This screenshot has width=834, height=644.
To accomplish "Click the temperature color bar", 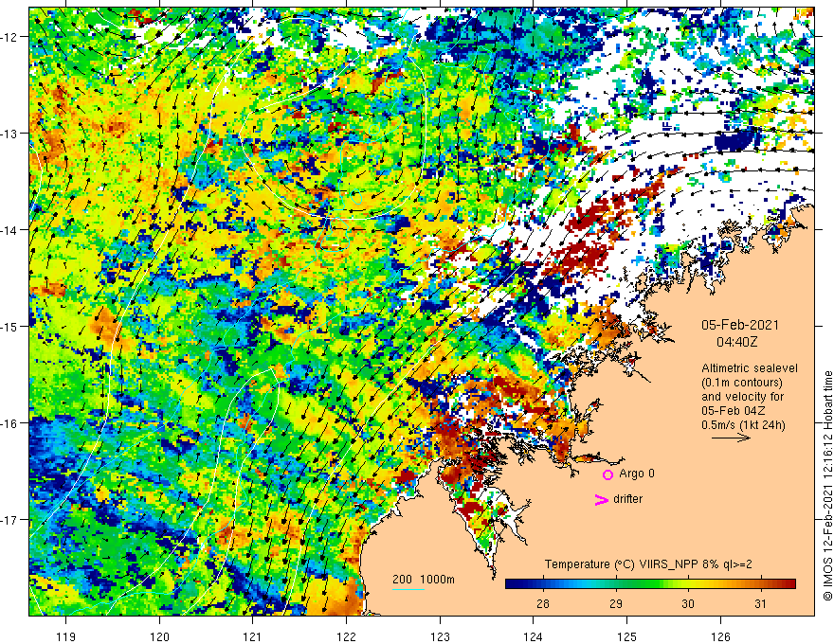I will 650,584.
